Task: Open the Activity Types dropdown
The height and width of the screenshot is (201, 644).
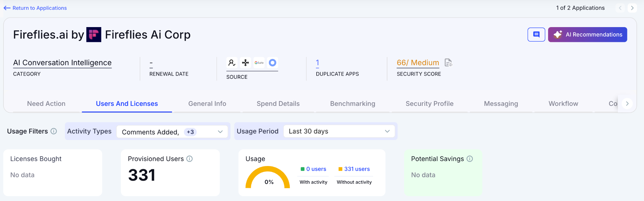Action: [x=172, y=131]
